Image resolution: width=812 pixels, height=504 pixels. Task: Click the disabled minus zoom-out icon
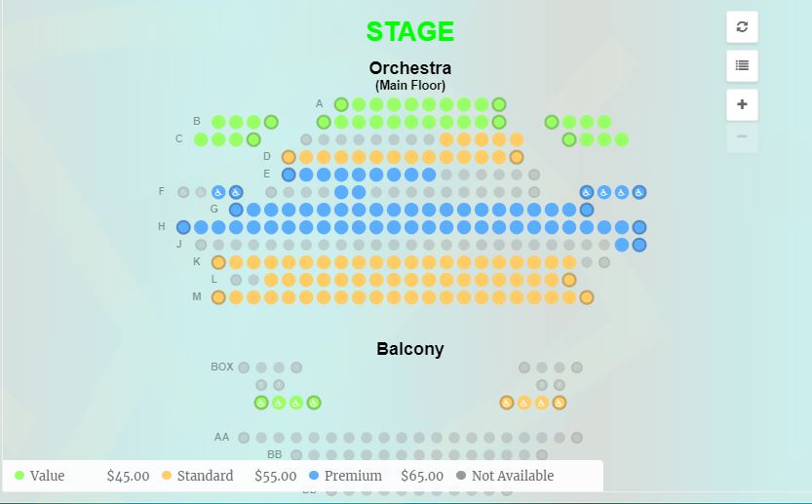742,136
